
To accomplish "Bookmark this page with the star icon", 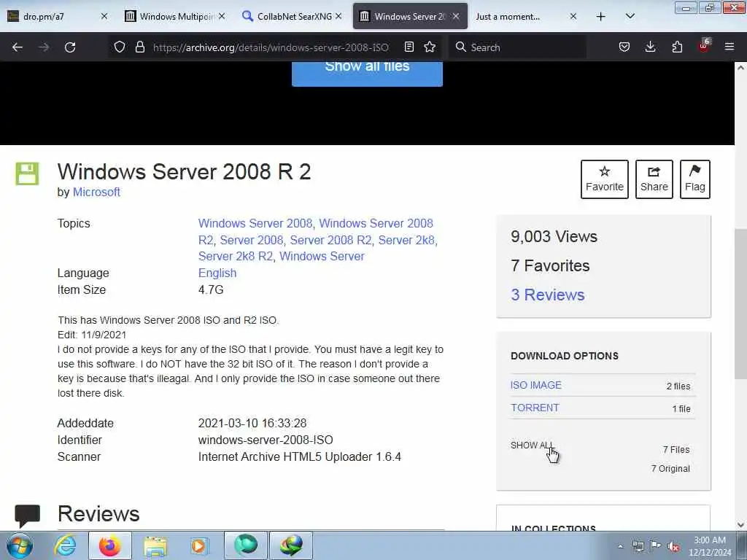I will pyautogui.click(x=430, y=47).
